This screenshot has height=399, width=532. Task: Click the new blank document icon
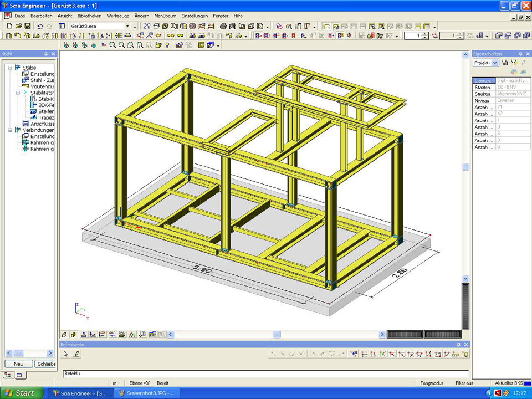tap(9, 26)
